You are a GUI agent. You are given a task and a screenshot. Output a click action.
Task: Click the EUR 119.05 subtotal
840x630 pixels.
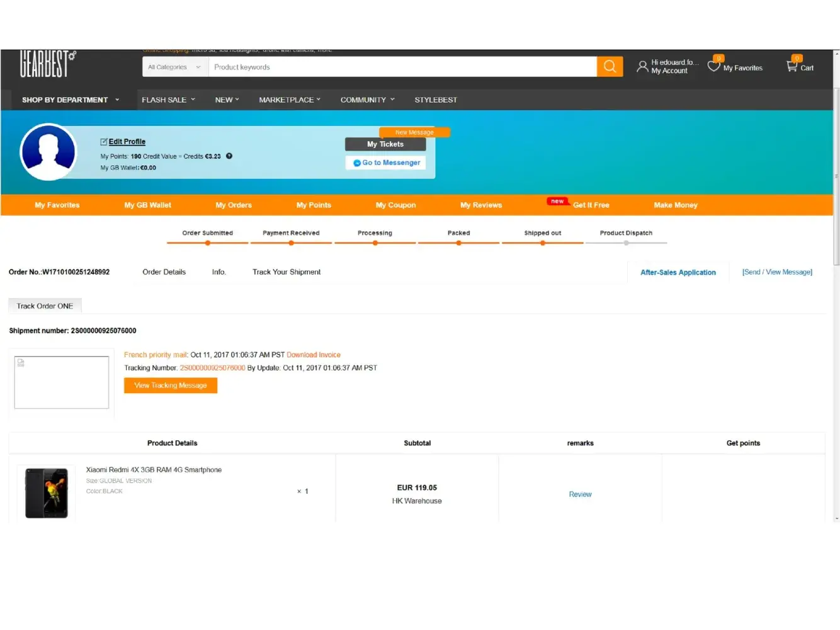417,488
